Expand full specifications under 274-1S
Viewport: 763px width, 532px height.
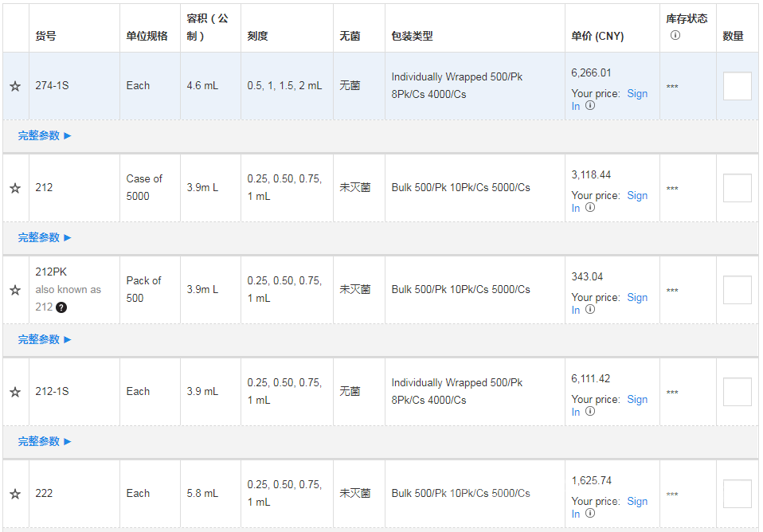45,135
